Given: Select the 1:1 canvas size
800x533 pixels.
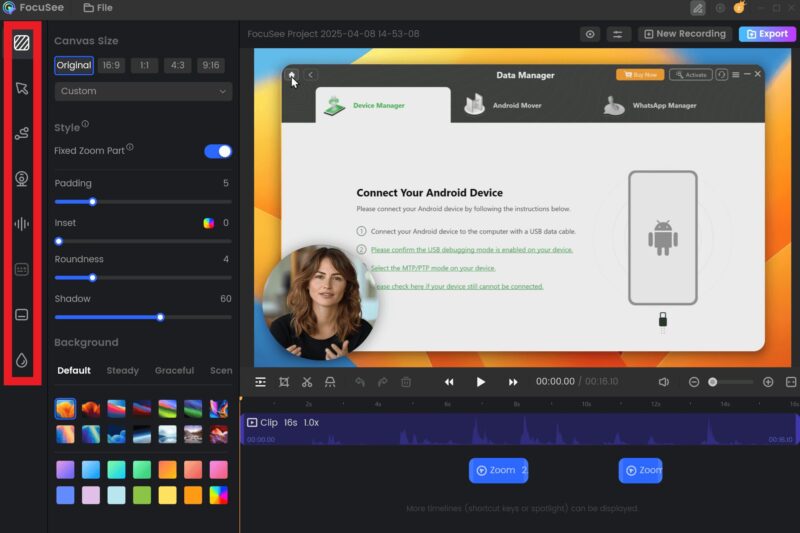Looking at the screenshot, I should tap(144, 65).
